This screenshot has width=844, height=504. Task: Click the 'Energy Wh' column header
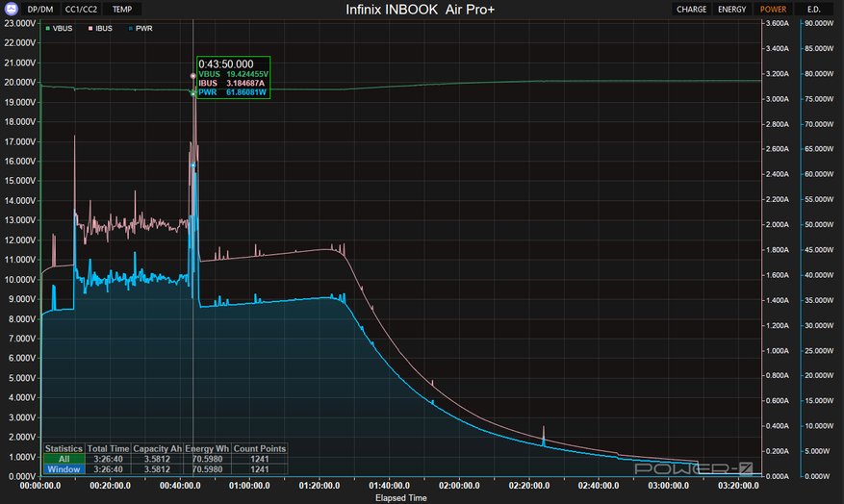[207, 448]
